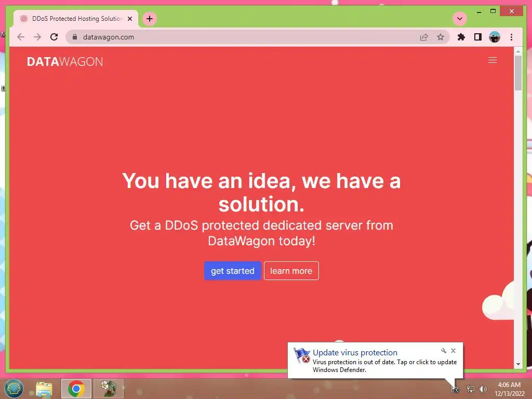This screenshot has height=399, width=532.
Task: Click the Chrome taskbar icon
Action: 76,389
